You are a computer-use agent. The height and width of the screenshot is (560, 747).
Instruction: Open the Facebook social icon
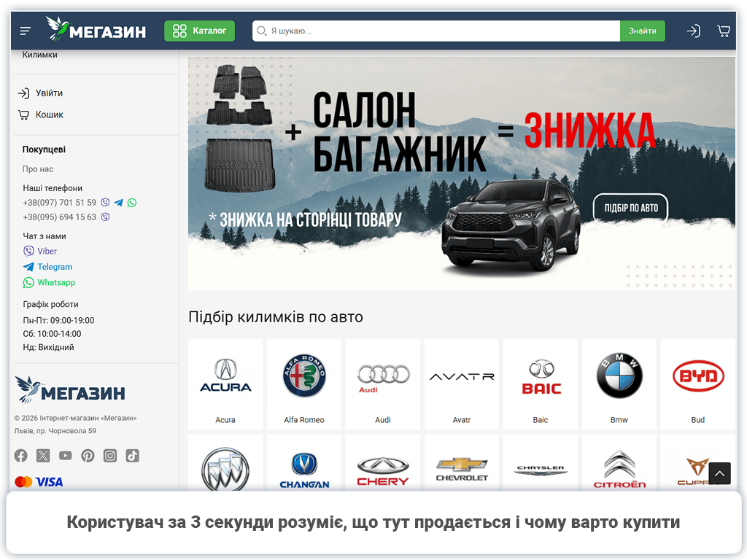coord(20,456)
